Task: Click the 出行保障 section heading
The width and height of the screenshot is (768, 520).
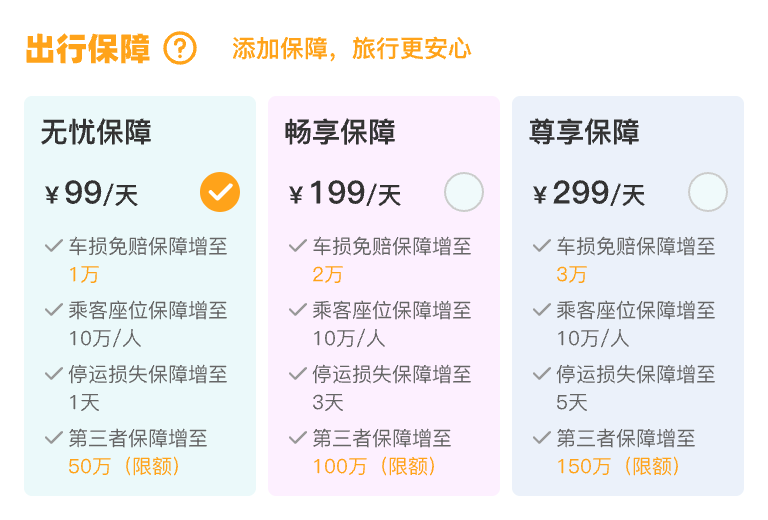Action: pos(88,48)
